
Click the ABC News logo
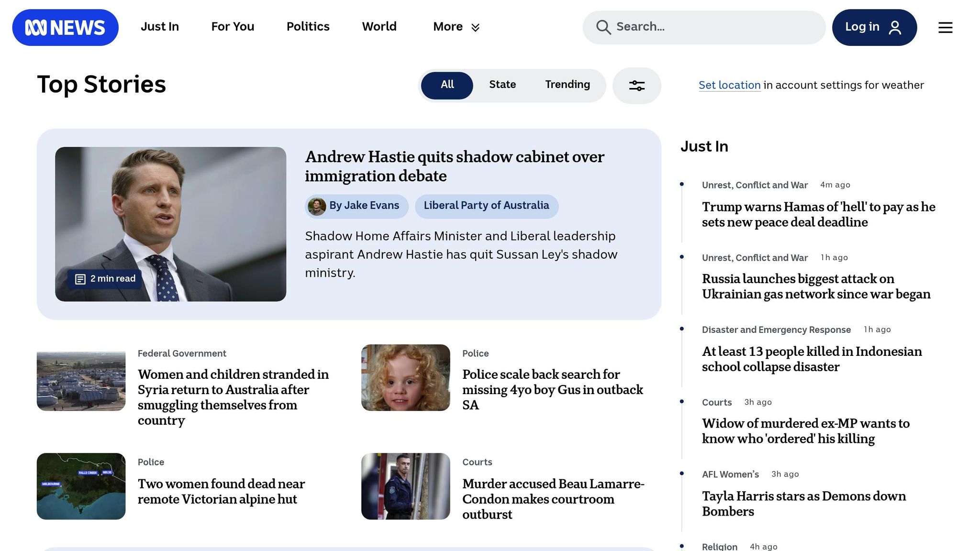(65, 28)
